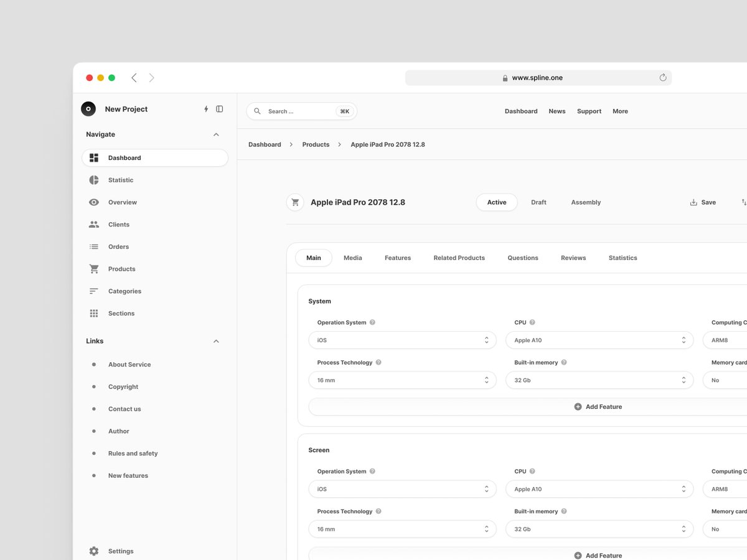The image size is (747, 560).
Task: Toggle the sidebar panel icon
Action: tap(219, 109)
